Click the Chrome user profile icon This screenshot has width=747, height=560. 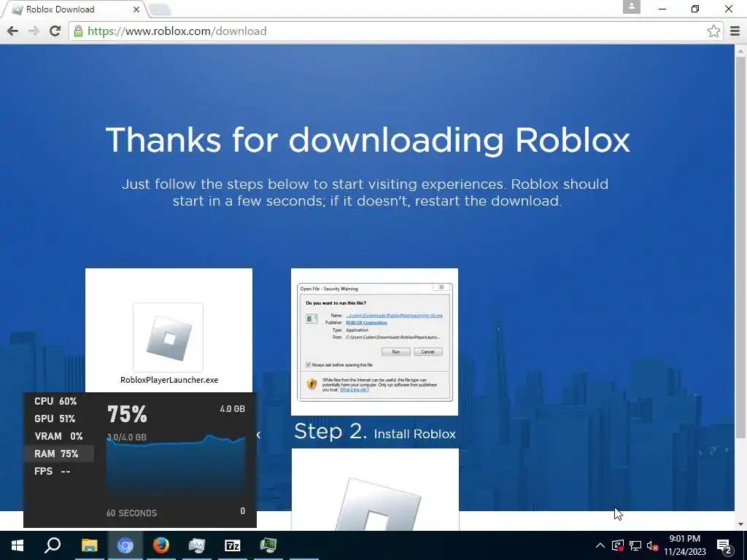[x=632, y=7]
